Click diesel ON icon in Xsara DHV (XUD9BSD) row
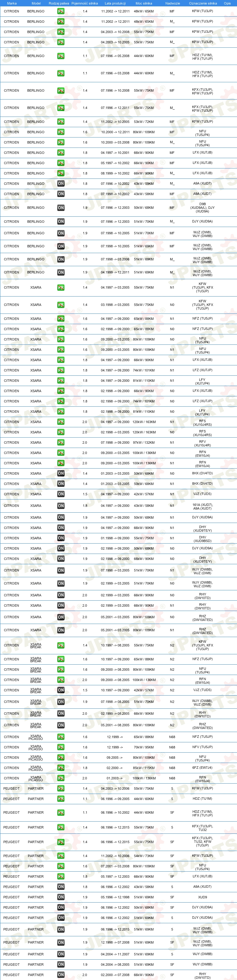The width and height of the screenshot is (237, 980). click(61, 538)
